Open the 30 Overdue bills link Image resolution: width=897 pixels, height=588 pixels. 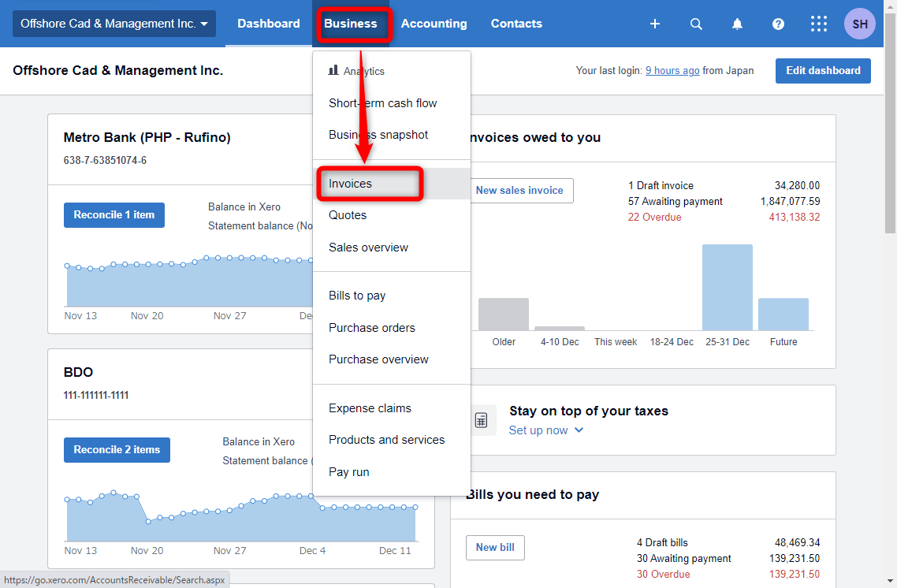pos(663,575)
